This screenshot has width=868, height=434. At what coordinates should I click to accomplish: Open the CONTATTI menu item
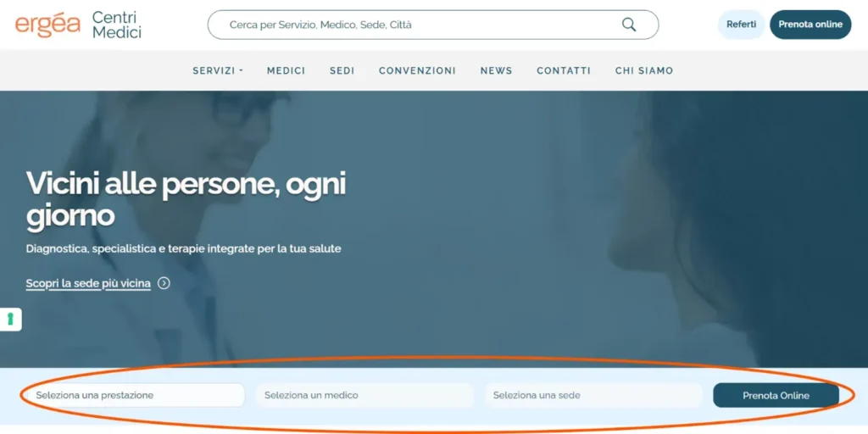[564, 71]
